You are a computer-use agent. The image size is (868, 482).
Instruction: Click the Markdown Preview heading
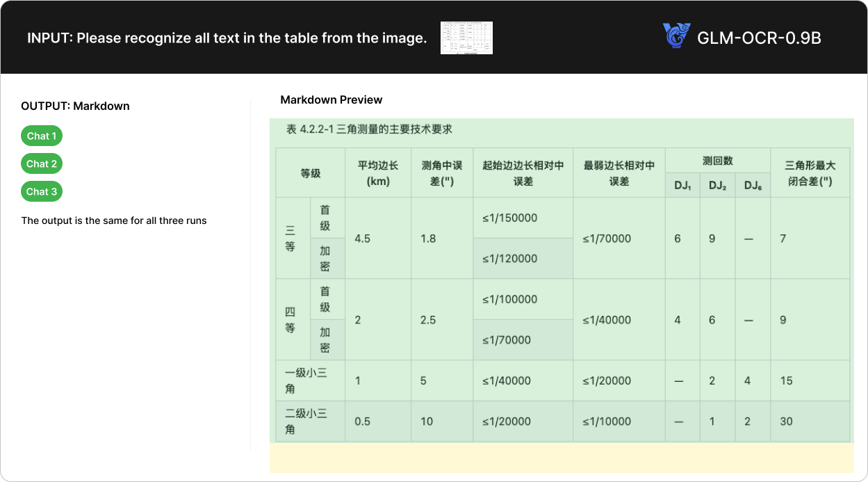tap(331, 100)
